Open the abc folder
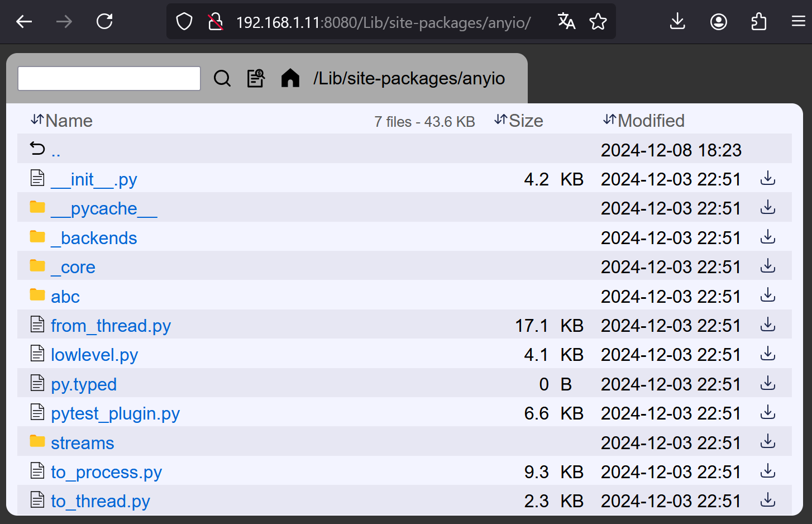This screenshot has height=524, width=812. click(65, 297)
